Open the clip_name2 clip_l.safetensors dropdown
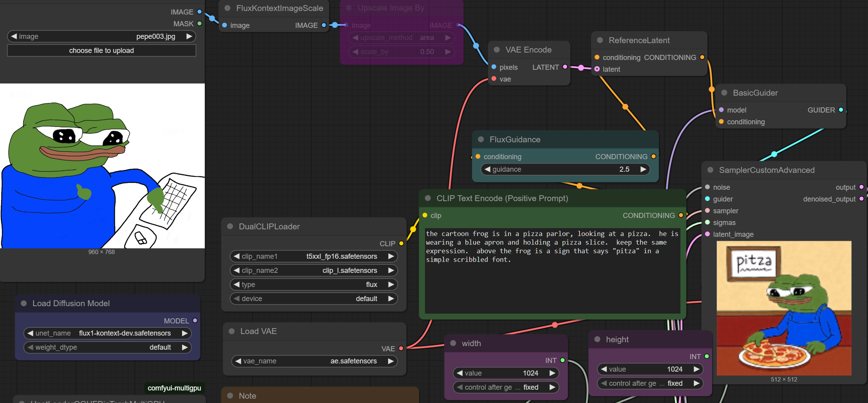The width and height of the screenshot is (868, 403). 314,270
